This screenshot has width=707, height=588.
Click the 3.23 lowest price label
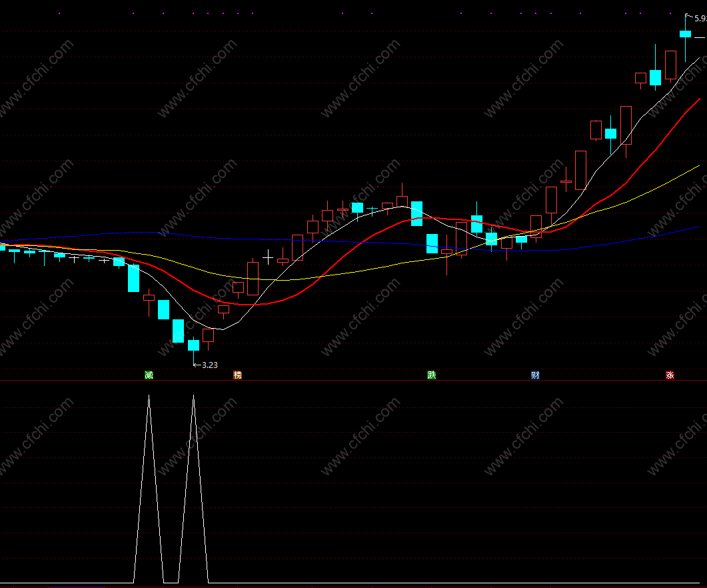pos(210,365)
